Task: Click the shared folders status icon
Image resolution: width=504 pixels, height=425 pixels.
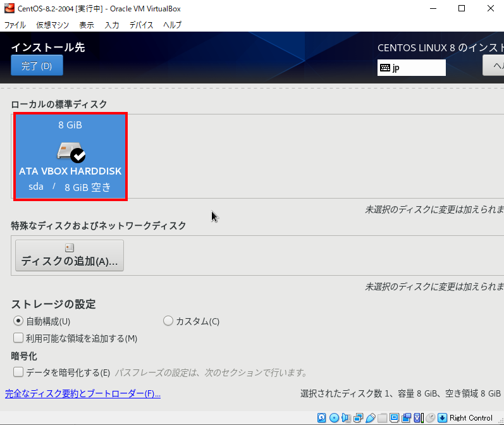Action: pyautogui.click(x=382, y=417)
